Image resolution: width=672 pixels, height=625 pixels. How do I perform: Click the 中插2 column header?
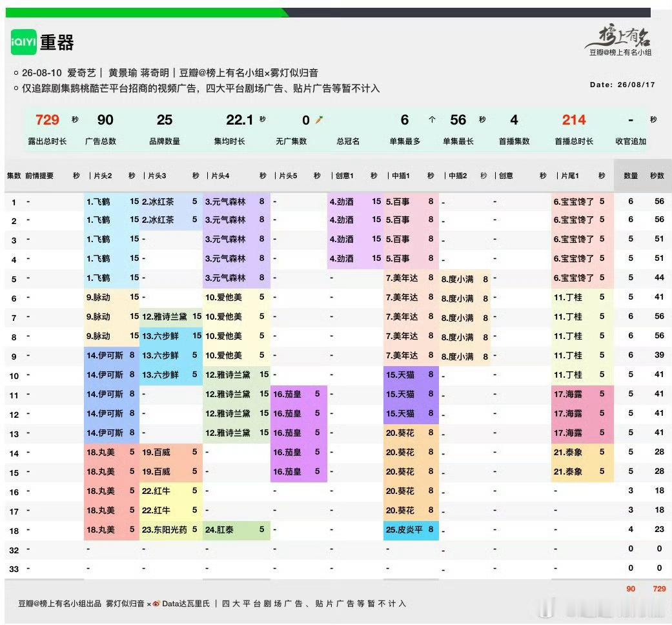pyautogui.click(x=458, y=176)
